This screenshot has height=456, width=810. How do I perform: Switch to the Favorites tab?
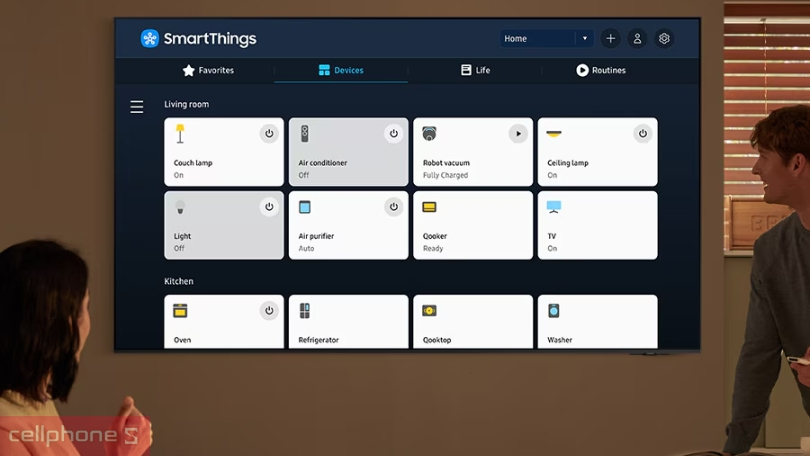208,71
